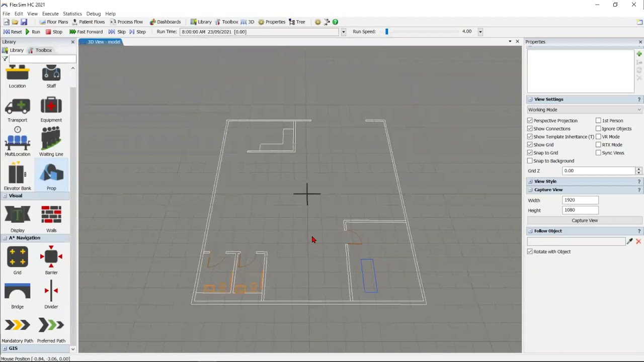Click the open file toolbar icon

15,22
